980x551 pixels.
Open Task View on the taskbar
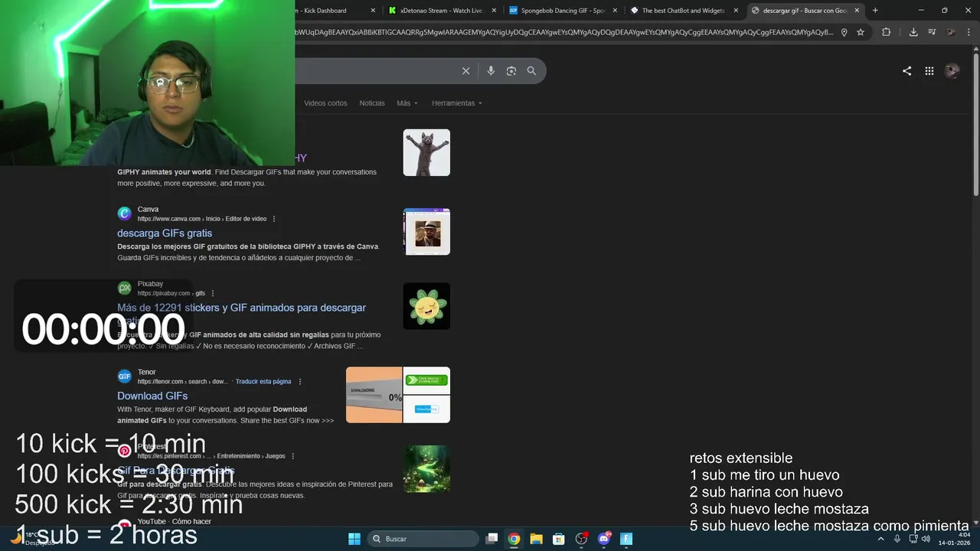(492, 539)
